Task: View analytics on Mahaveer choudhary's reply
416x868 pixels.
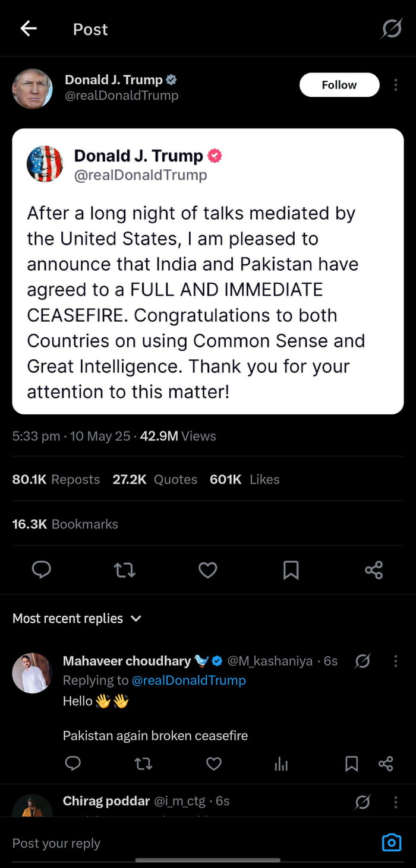Action: tap(281, 764)
